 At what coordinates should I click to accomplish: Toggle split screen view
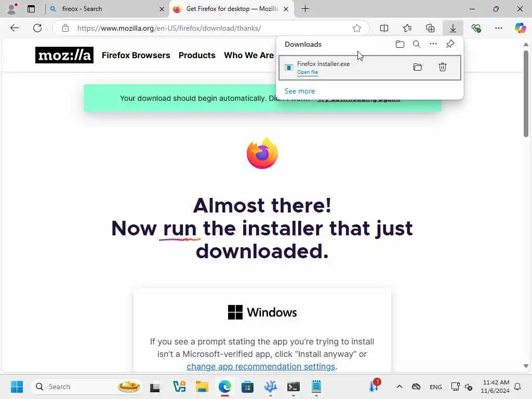[384, 28]
